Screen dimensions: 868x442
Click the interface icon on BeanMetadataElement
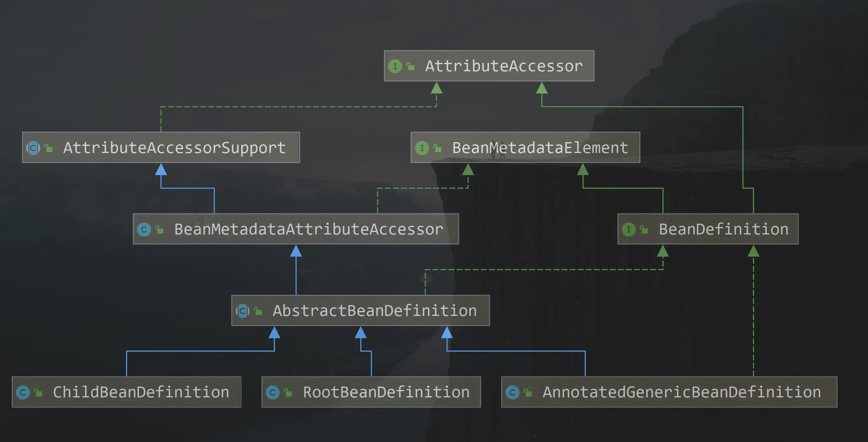(x=422, y=148)
